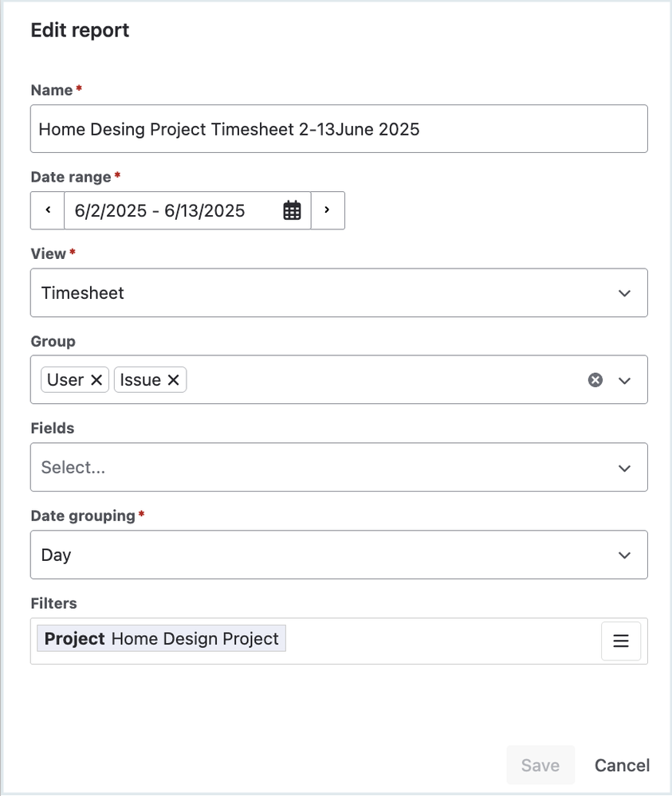Click the User tag label
Viewport: 672px width, 796px height.
point(65,380)
